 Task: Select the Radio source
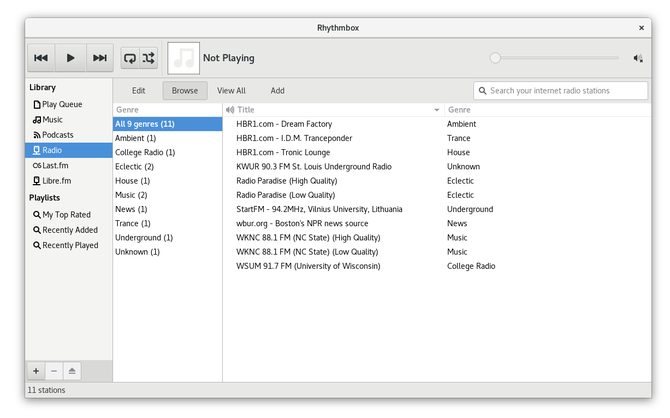[x=68, y=150]
